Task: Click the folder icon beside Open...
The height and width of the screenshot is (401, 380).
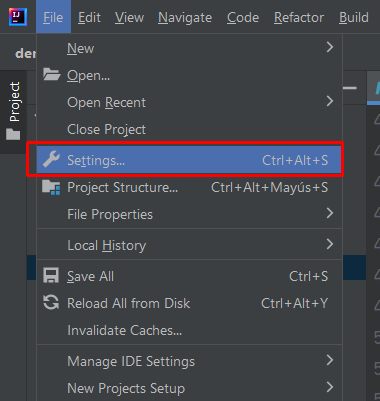Action: (51, 75)
